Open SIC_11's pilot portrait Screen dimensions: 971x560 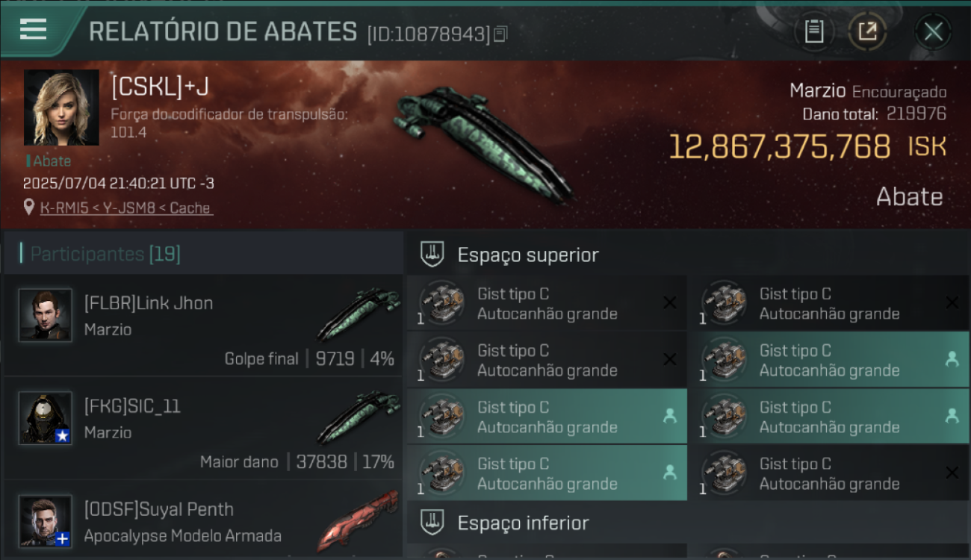tap(46, 418)
